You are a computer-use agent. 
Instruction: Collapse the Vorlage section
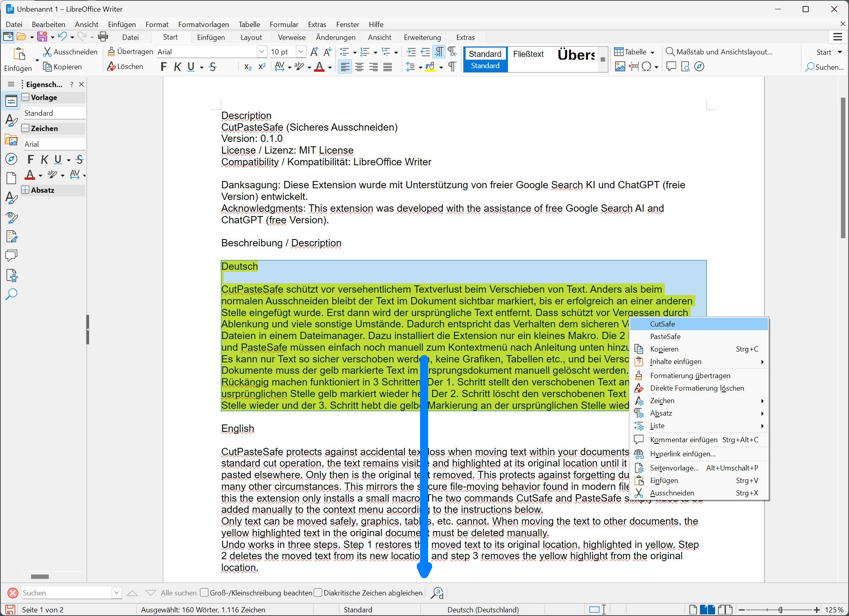click(x=25, y=97)
